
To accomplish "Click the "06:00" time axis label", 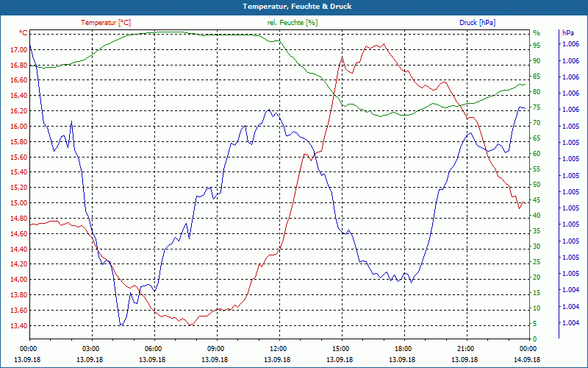I will [x=152, y=348].
